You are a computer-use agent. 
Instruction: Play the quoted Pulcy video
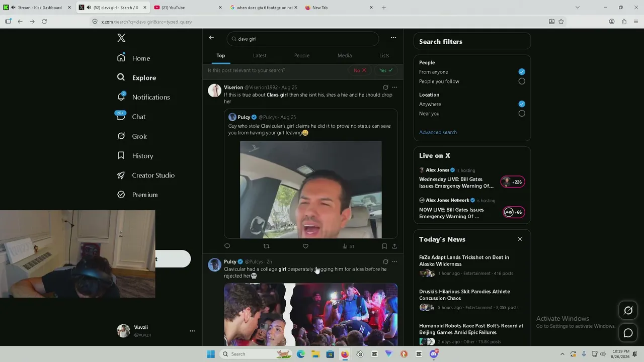[311, 190]
